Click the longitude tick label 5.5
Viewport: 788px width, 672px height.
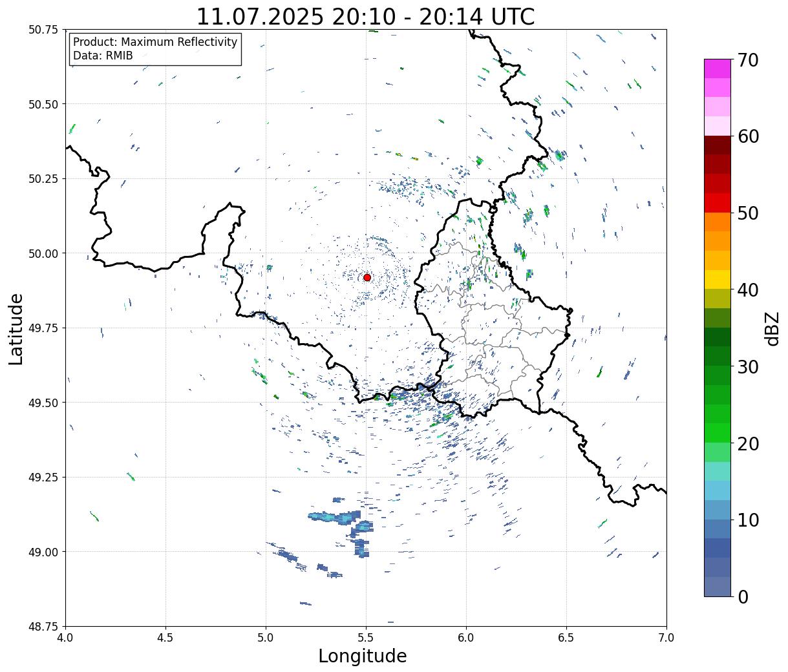366,637
